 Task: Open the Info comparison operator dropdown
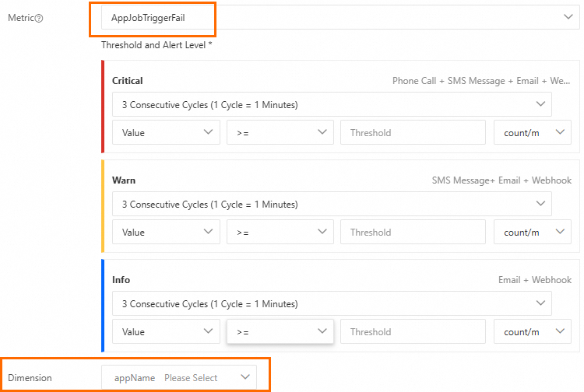pyautogui.click(x=280, y=331)
